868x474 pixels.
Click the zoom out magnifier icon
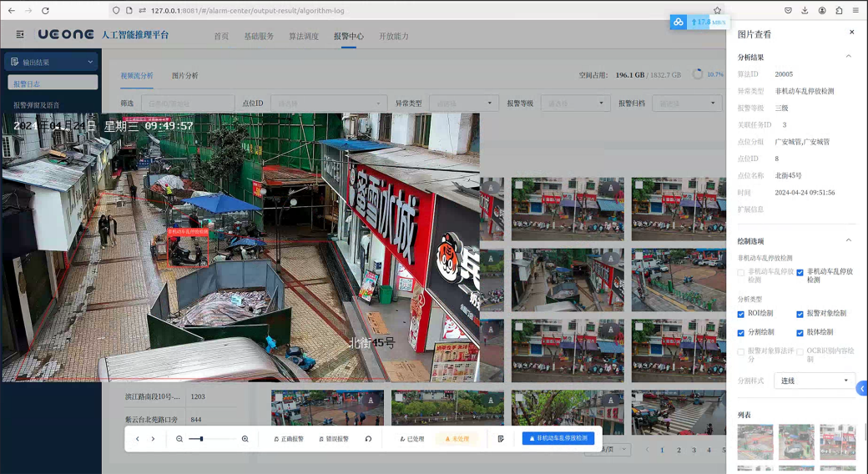(x=179, y=439)
